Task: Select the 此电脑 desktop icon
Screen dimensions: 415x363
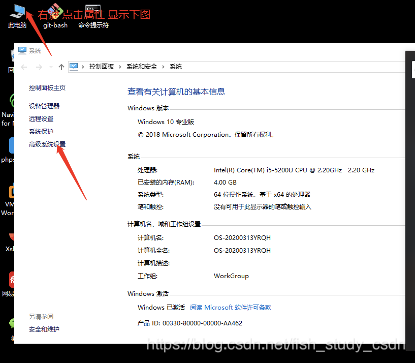Action: tap(17, 15)
